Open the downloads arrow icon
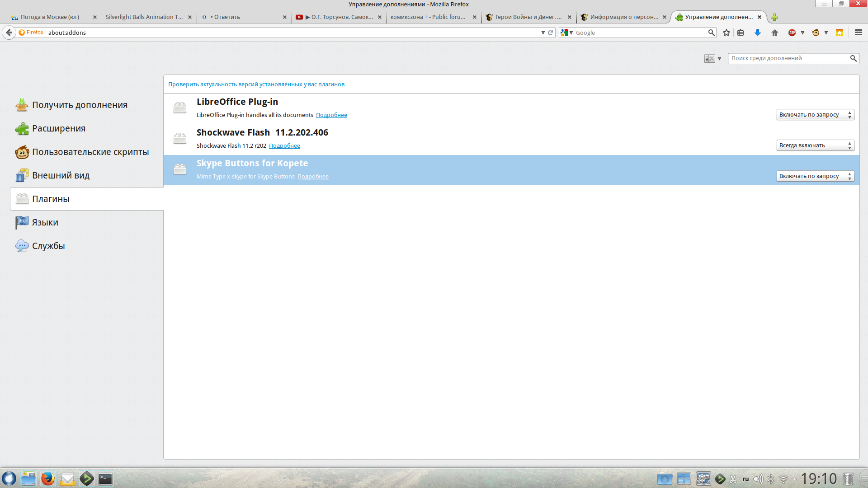Viewport: 868px width, 488px height. point(758,33)
